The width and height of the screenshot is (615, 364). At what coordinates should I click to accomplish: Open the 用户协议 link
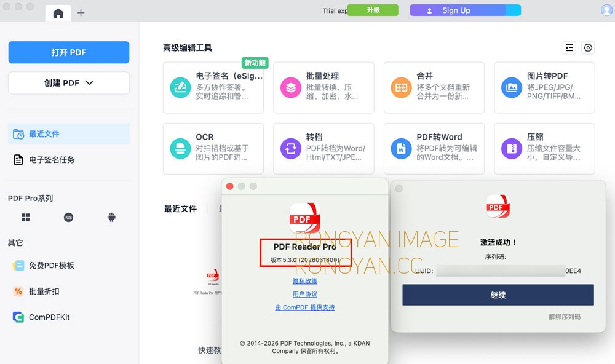[x=305, y=294]
